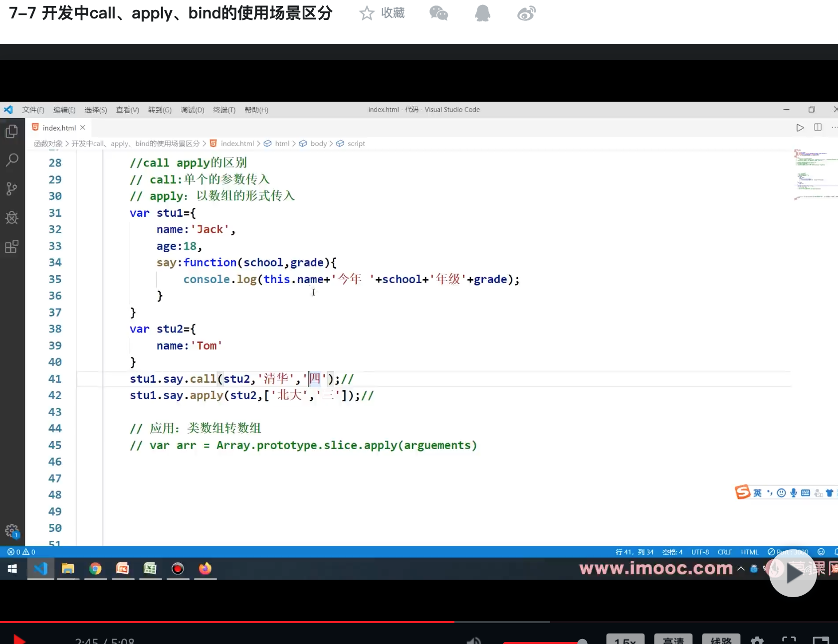Toggle fullscreen mode on the video player
This screenshot has height=644, width=838.
[x=789, y=641]
